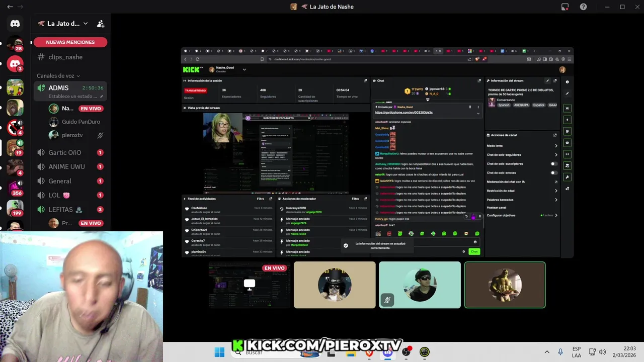Expand Palabras baneadas settings
644x362 pixels.
coord(522,200)
